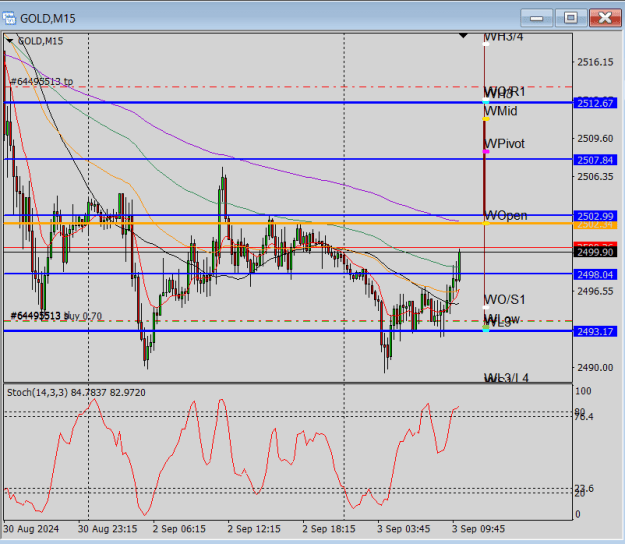The width and height of the screenshot is (625, 544).
Task: Click the 3 Sep 03:45 time label
Action: pyautogui.click(x=404, y=529)
